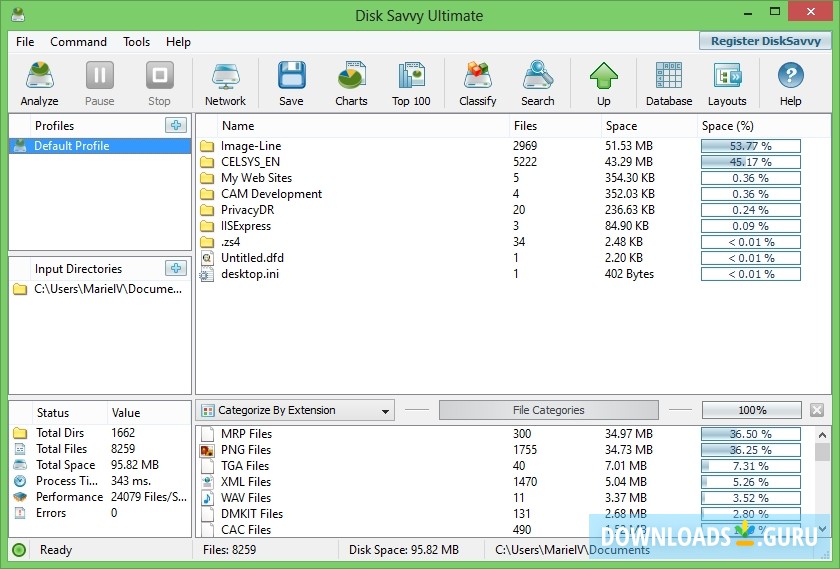This screenshot has width=840, height=569.
Task: Click the PNG Files category icon
Action: coord(207,450)
